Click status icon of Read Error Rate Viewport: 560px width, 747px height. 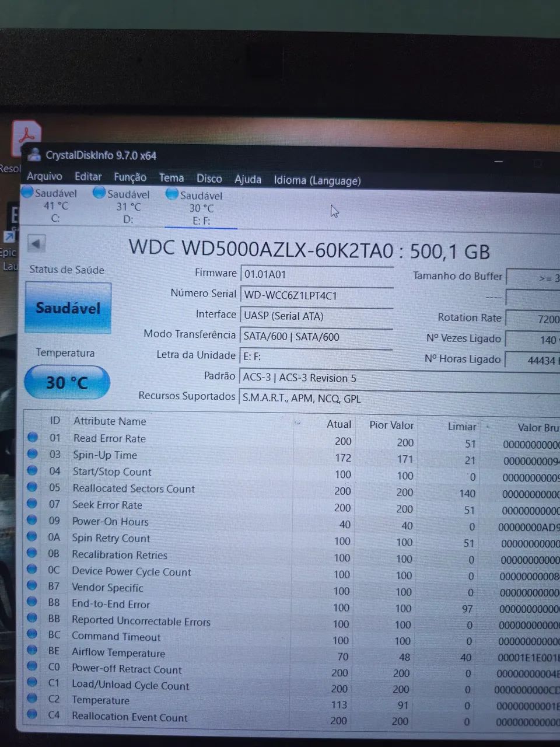click(x=33, y=437)
